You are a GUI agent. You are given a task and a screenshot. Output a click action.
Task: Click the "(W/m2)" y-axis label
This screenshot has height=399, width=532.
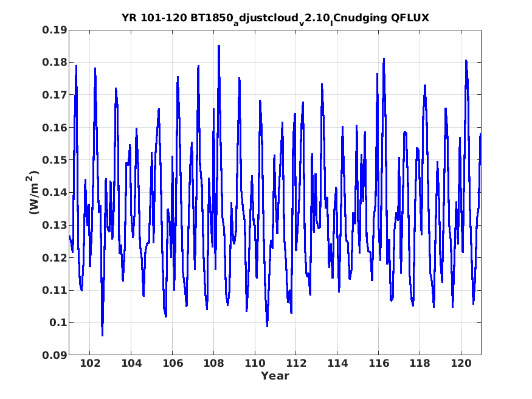click(33, 192)
